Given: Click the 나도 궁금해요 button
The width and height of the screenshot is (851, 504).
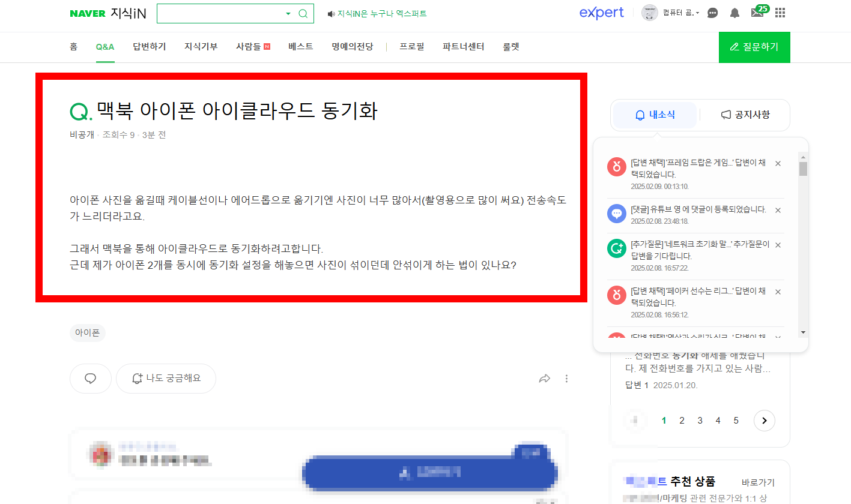Looking at the screenshot, I should 166,379.
